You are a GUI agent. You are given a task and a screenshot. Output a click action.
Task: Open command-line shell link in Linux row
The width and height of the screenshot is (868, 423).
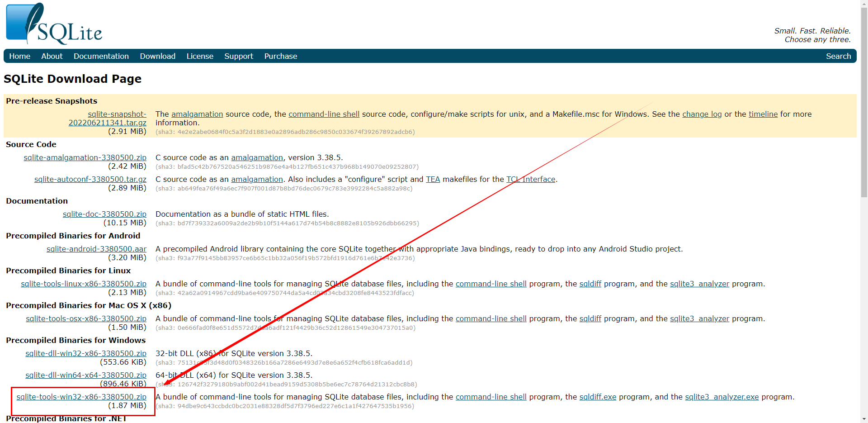[x=491, y=284]
